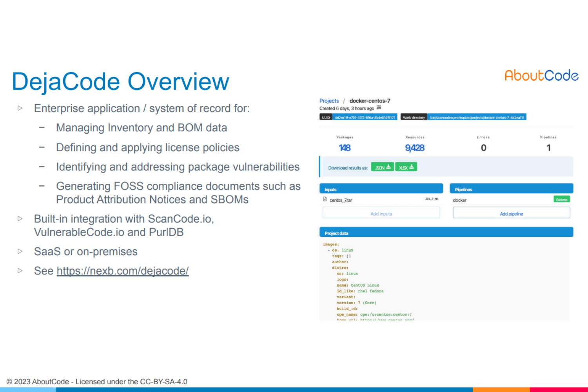Image resolution: width=588 pixels, height=392 pixels.
Task: Click the cpe_name line in project data
Action: (x=374, y=314)
